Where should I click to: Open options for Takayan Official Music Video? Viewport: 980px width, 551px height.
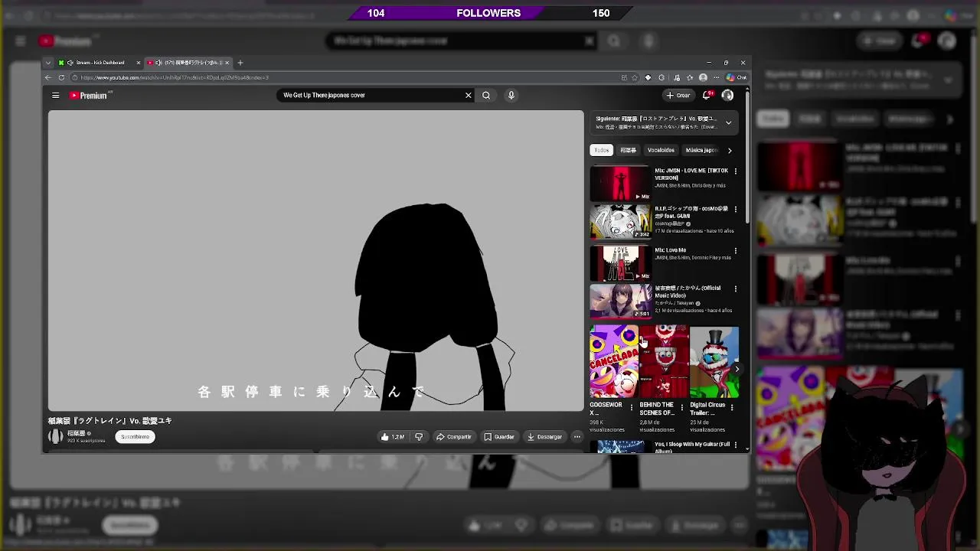tap(736, 289)
